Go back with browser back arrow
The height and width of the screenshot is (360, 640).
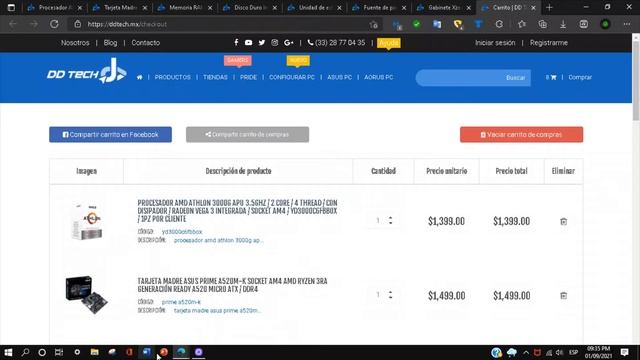coord(13,24)
